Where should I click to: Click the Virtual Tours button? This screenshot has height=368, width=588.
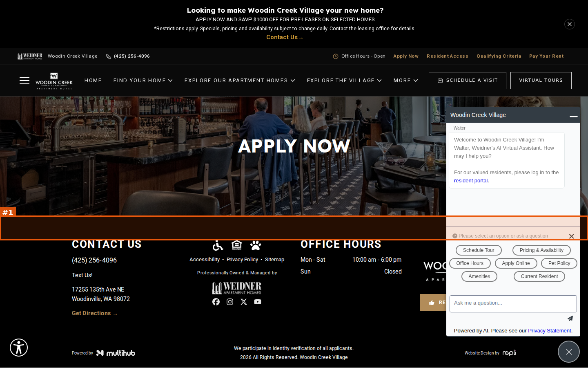click(x=541, y=81)
